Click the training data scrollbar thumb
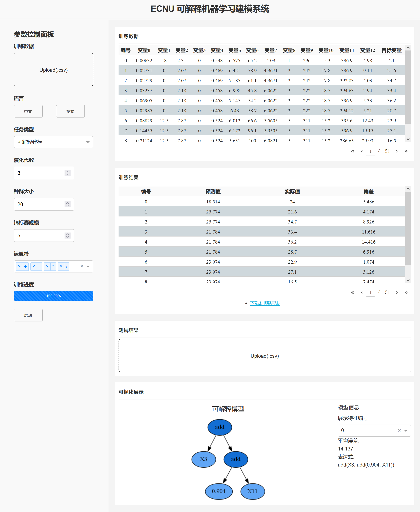This screenshot has width=420, height=512. [x=408, y=87]
